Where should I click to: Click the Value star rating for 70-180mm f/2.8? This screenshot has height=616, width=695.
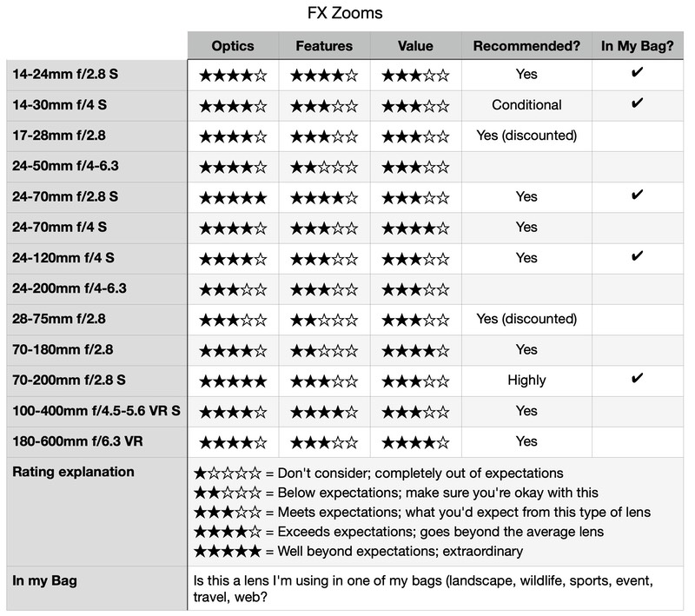click(416, 351)
